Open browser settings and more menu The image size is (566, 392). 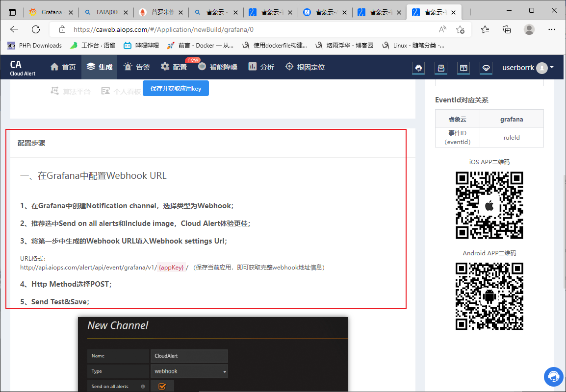[552, 29]
